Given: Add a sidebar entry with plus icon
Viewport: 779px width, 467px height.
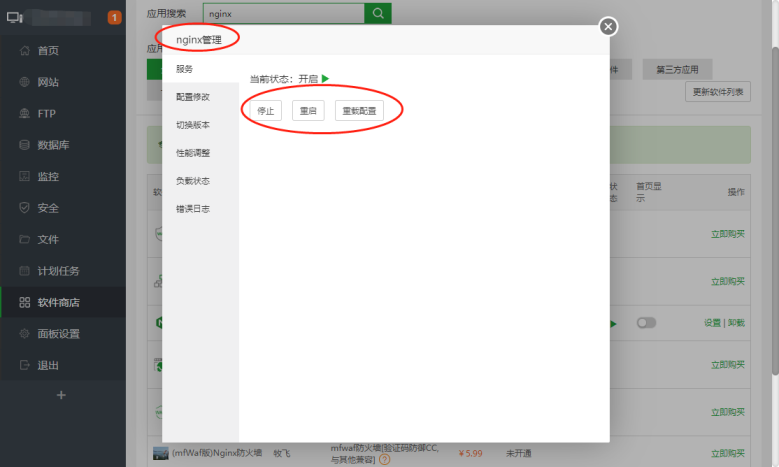Looking at the screenshot, I should tap(61, 395).
